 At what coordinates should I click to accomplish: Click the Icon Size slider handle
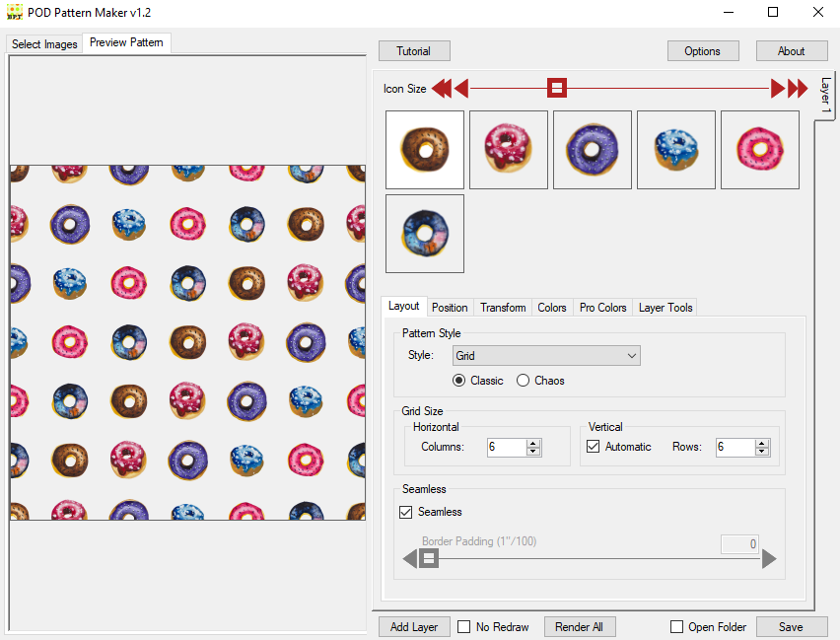point(557,88)
